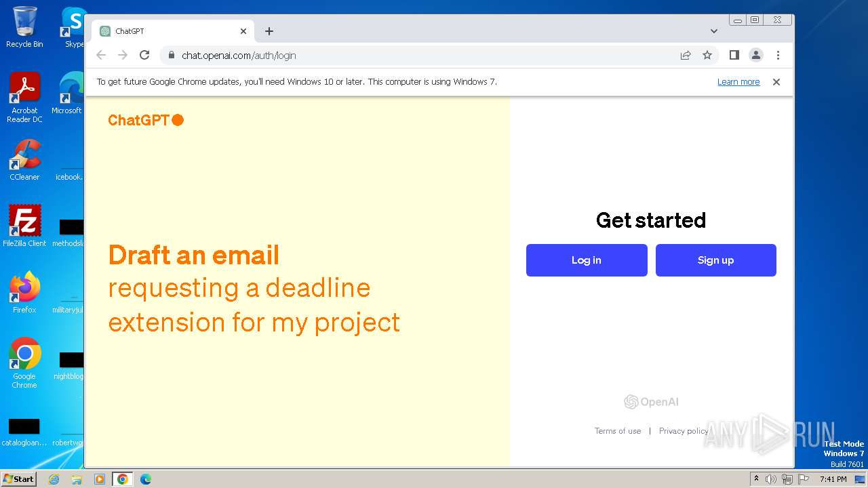Close the ChatGPT tab
The height and width of the screenshot is (488, 868).
click(x=243, y=31)
